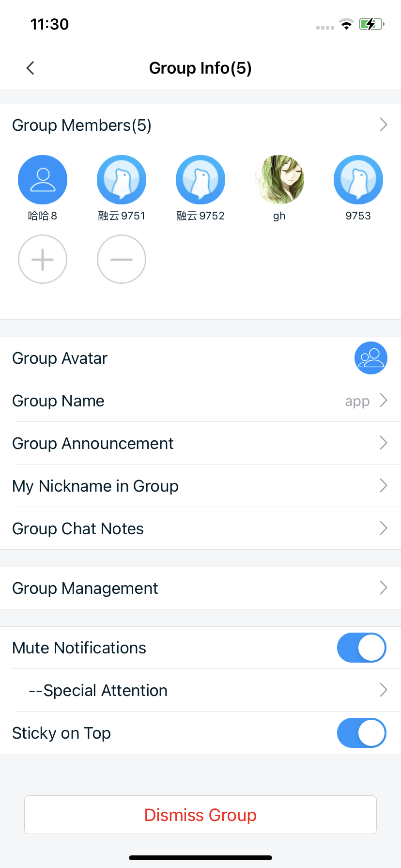401x868 pixels.
Task: Open the gh member profile picture
Action: 279,180
